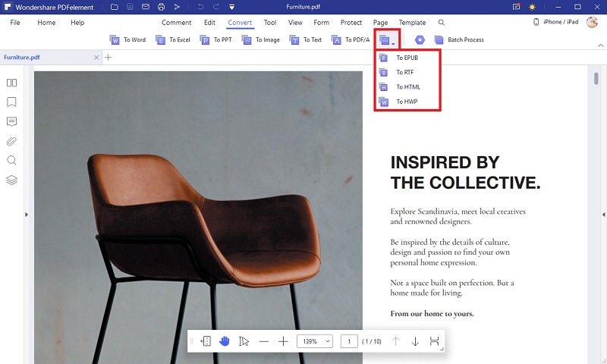Click the vertical scrollbar thumb
The height and width of the screenshot is (364, 607).
tap(596, 78)
